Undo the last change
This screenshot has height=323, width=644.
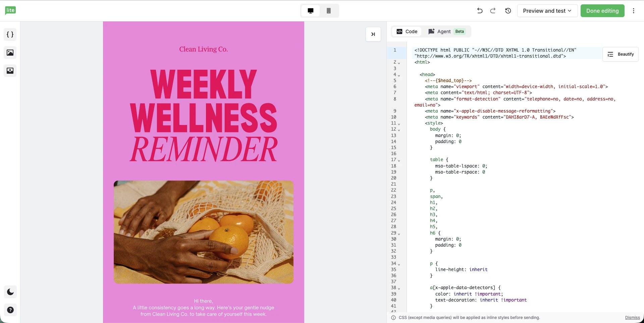coord(480,11)
